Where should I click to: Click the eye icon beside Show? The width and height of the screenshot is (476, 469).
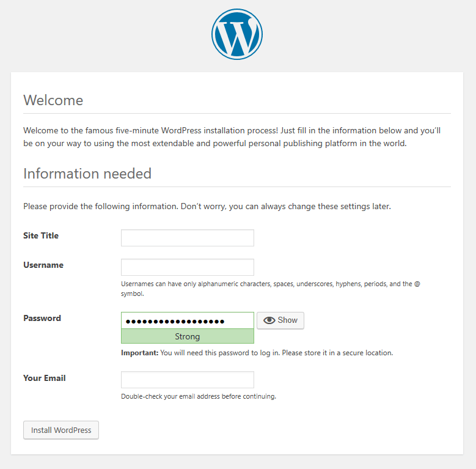(x=269, y=320)
